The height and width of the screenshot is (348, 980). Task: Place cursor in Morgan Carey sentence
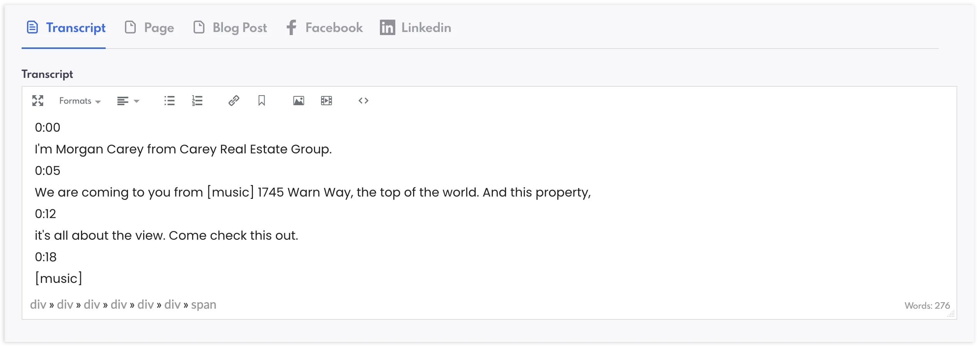183,149
